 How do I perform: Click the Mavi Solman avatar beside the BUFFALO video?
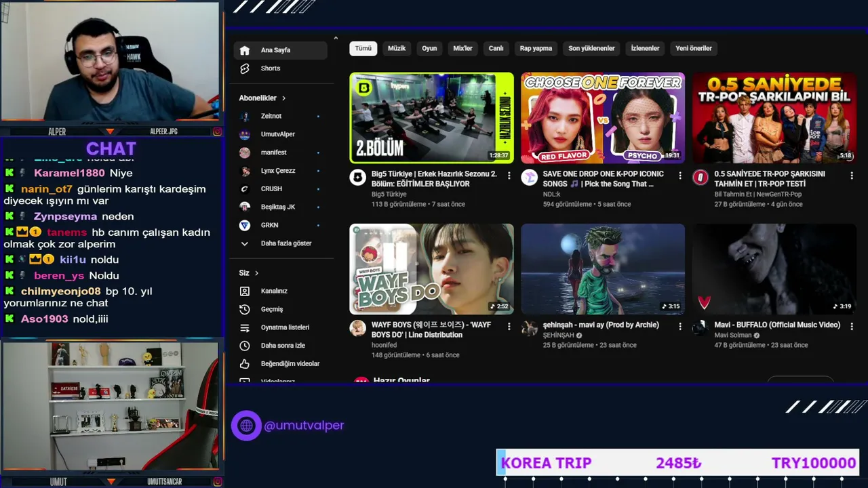click(x=700, y=329)
